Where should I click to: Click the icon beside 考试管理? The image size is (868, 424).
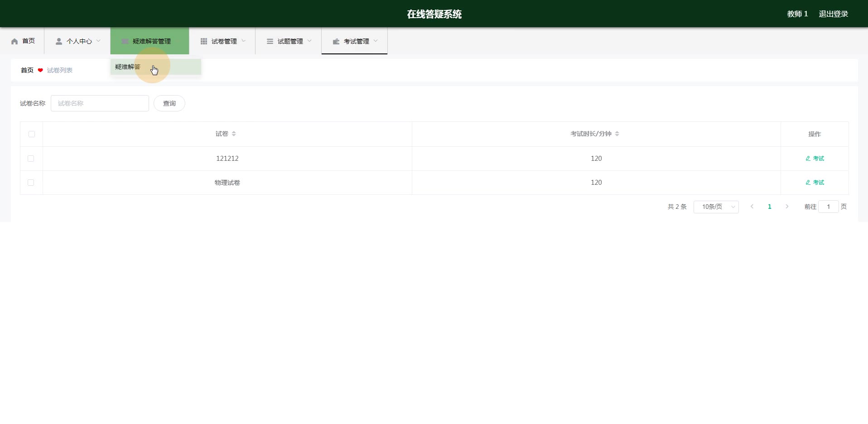[x=336, y=41]
